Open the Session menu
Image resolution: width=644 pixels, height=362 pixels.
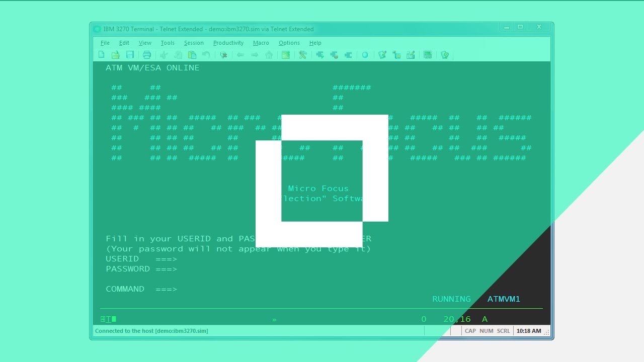pyautogui.click(x=194, y=43)
